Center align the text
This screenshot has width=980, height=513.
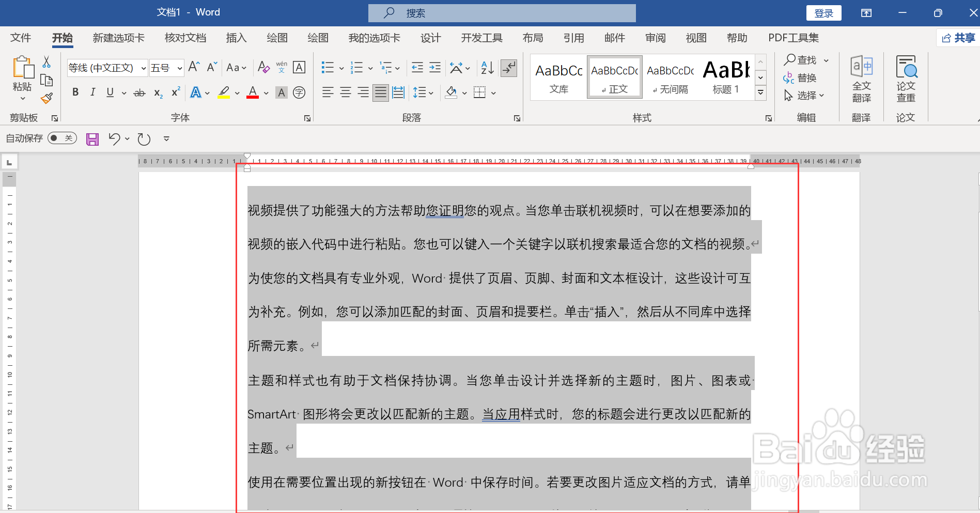click(x=346, y=92)
